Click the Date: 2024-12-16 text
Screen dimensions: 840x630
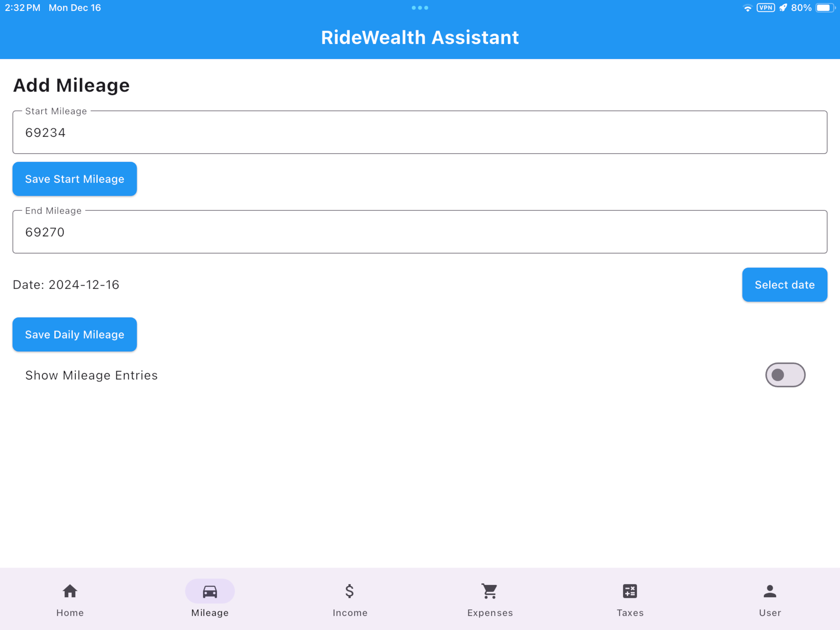coord(66,285)
